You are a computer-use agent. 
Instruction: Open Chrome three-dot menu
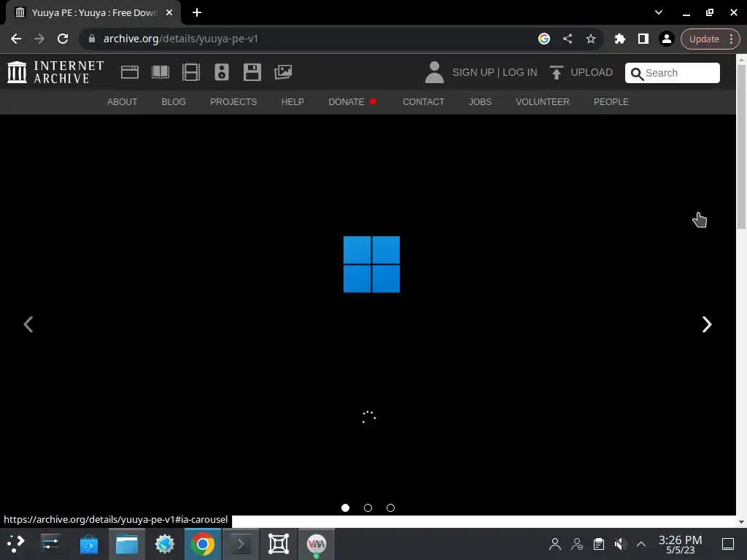tap(731, 39)
